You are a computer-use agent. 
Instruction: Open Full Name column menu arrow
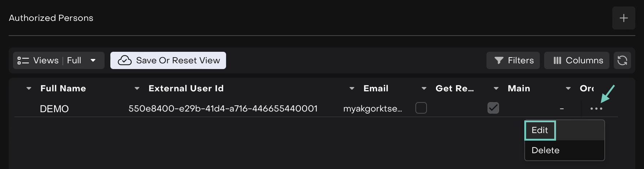click(x=29, y=88)
